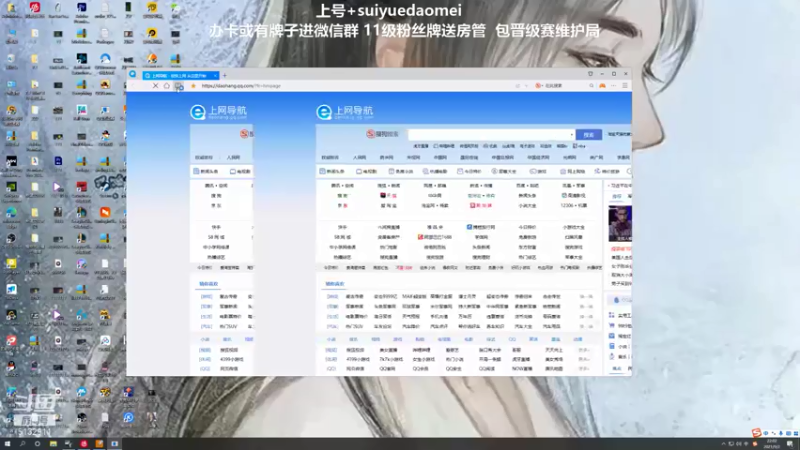Open the Windows Start menu
800x450 pixels.
tap(7, 444)
